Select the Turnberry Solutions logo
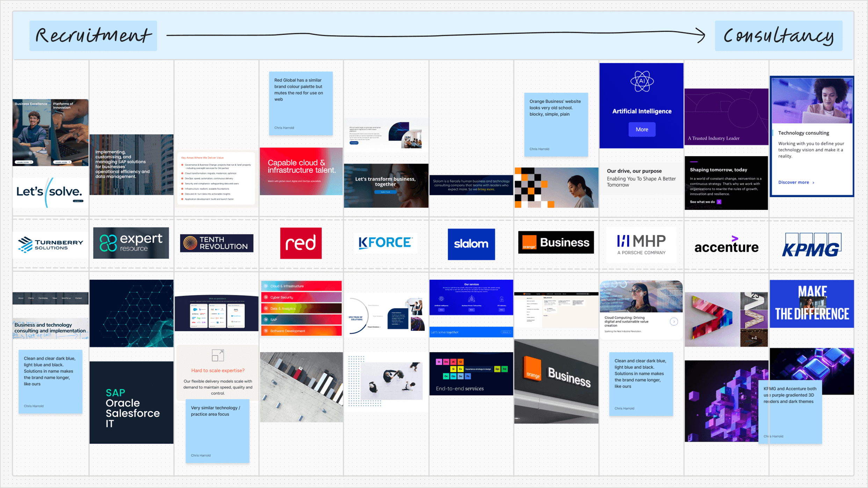This screenshot has height=488, width=868. 50,244
